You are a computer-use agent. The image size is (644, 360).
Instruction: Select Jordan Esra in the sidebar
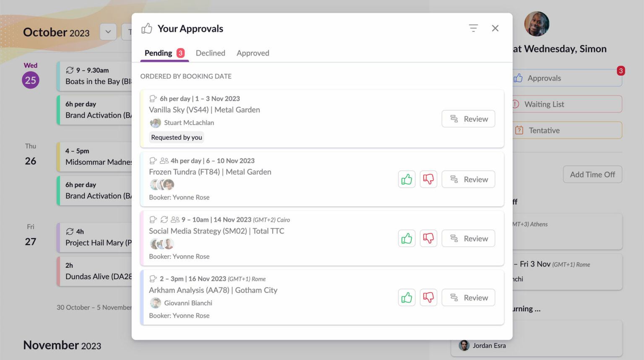pyautogui.click(x=489, y=345)
